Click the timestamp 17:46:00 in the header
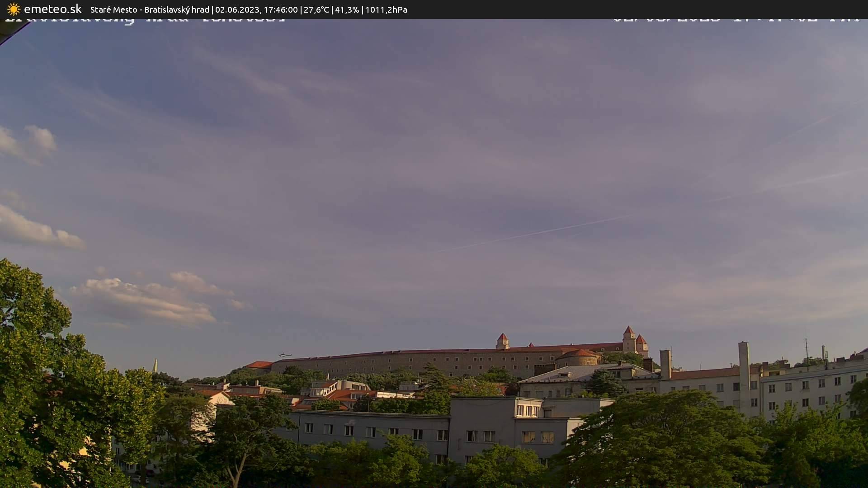 [282, 9]
